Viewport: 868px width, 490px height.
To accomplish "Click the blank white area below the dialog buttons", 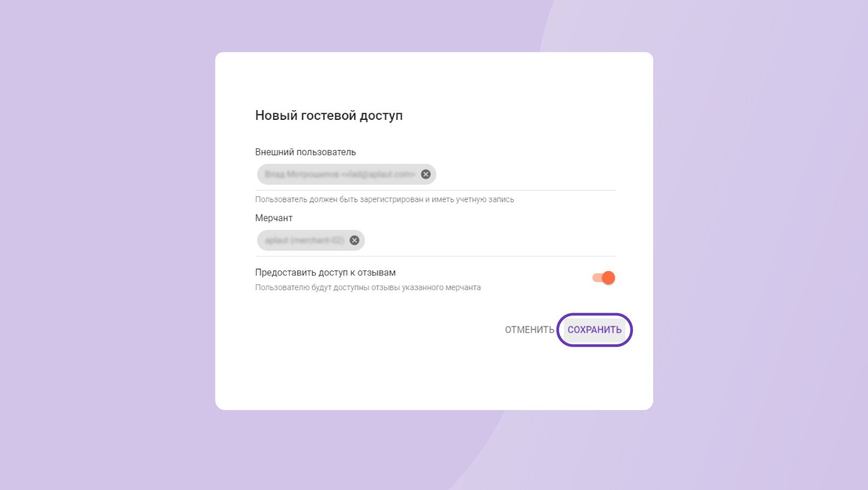I will (433, 381).
